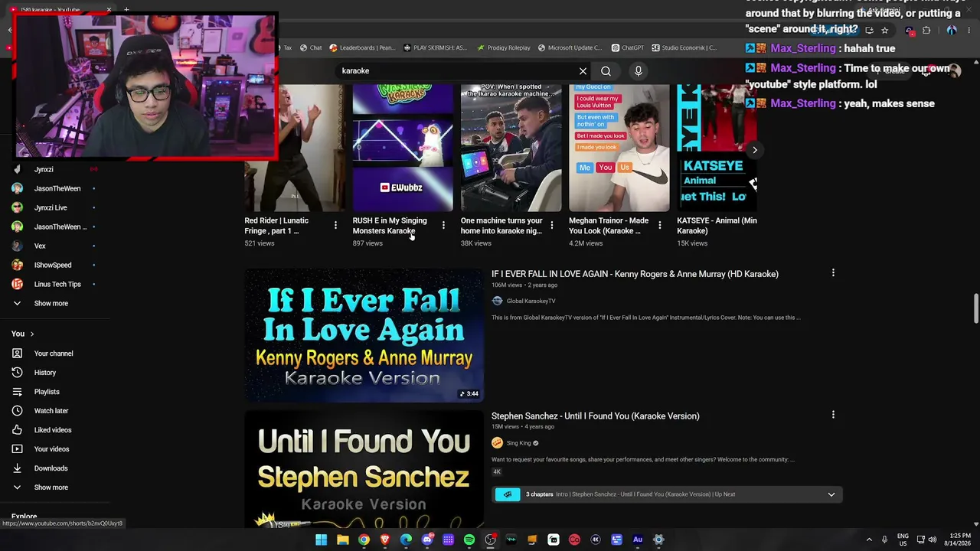The height and width of the screenshot is (551, 980).
Task: Bookmark this page with the star
Action: pyautogui.click(x=885, y=31)
